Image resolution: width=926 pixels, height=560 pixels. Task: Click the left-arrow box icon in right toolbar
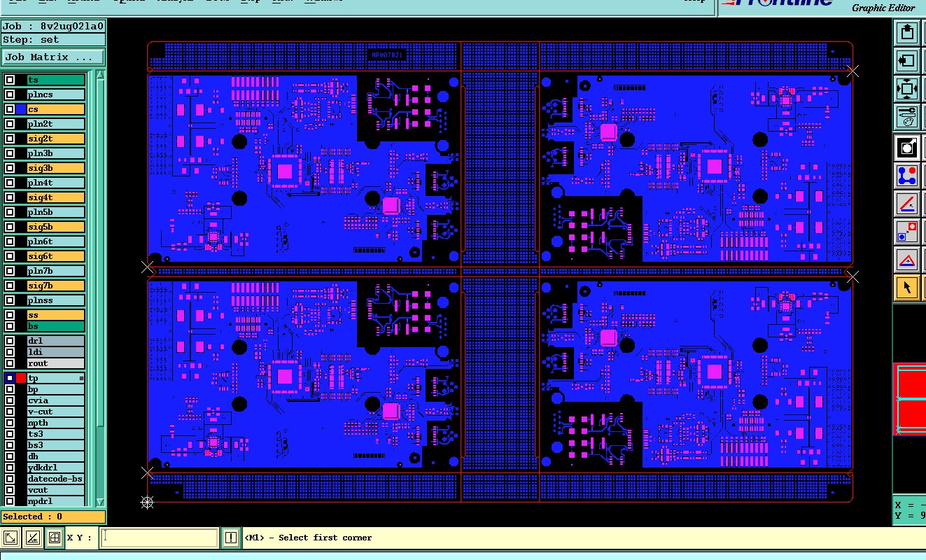coord(907,61)
